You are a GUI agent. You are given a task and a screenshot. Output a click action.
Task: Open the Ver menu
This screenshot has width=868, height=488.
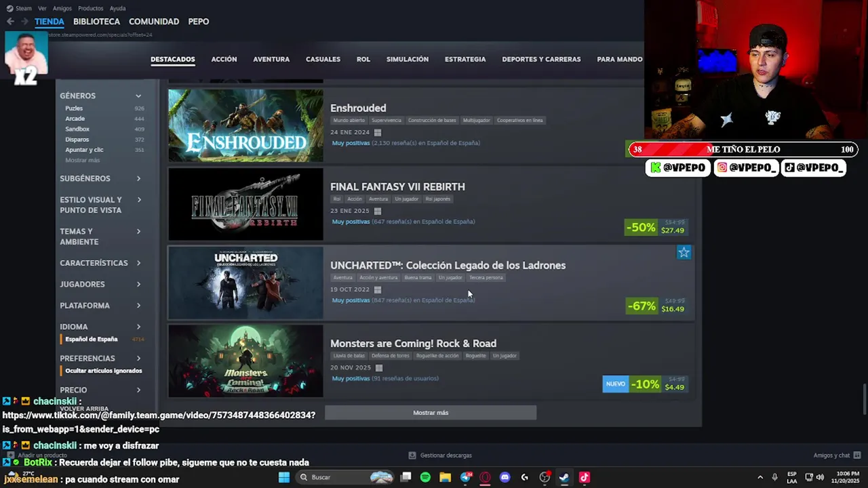43,8
